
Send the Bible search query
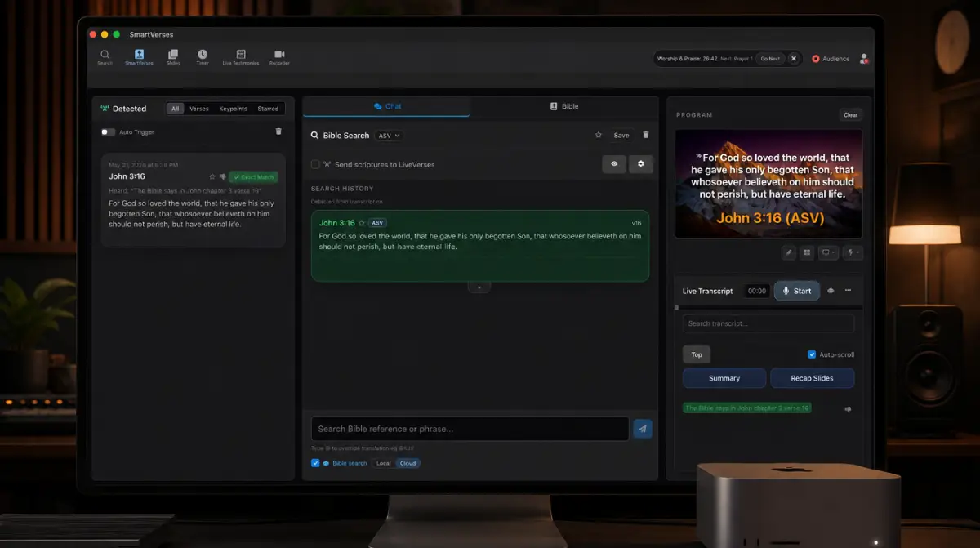coord(643,429)
